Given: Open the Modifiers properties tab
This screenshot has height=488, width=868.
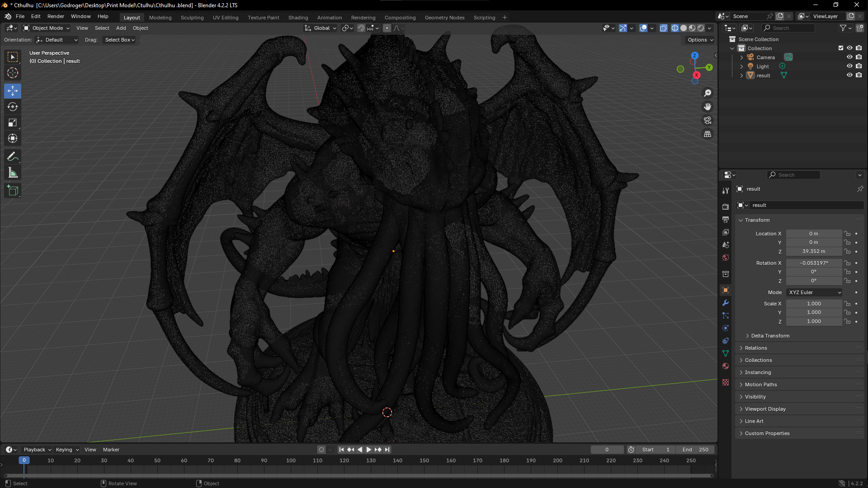Looking at the screenshot, I should point(726,303).
